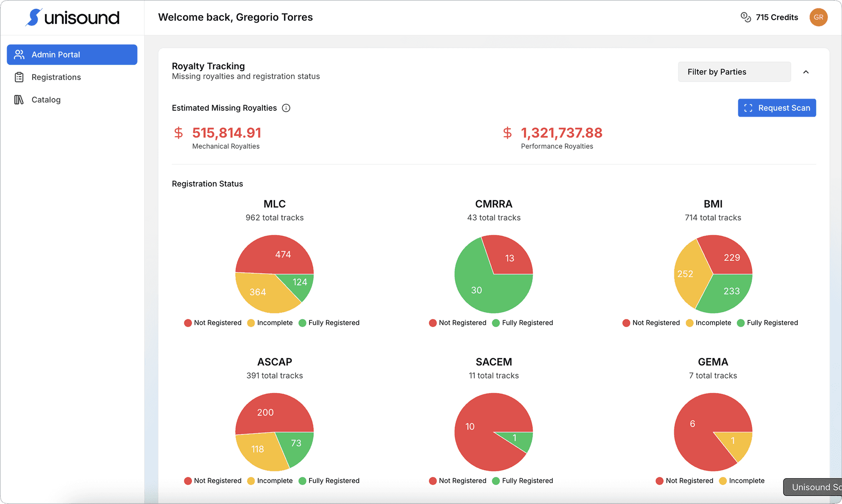Click the Mechanical Royalties dollar icon
842x504 pixels.
(x=179, y=133)
